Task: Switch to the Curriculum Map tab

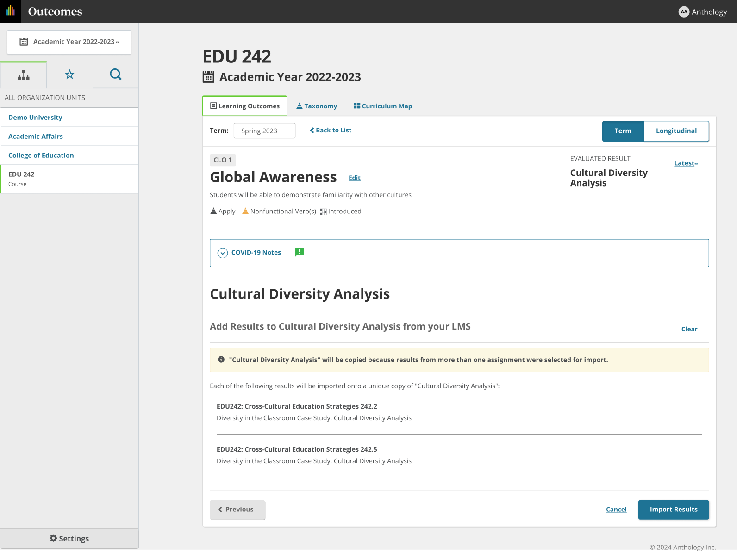Action: coord(383,106)
